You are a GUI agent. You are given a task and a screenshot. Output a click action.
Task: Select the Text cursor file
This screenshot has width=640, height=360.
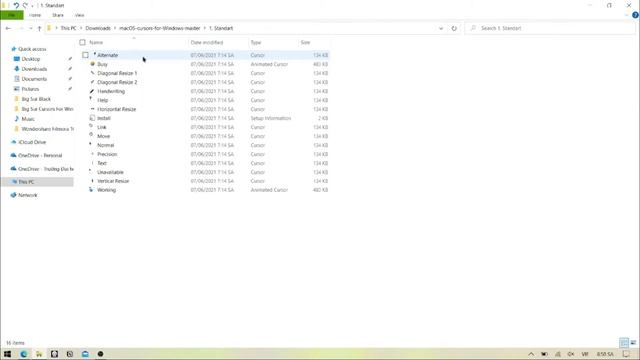pyautogui.click(x=102, y=163)
